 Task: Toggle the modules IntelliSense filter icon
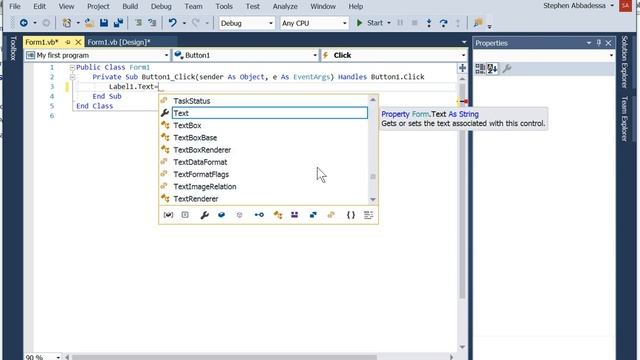click(294, 215)
